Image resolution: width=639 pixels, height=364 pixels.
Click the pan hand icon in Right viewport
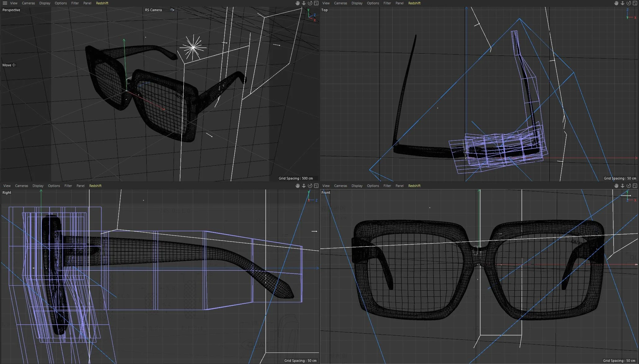click(297, 186)
